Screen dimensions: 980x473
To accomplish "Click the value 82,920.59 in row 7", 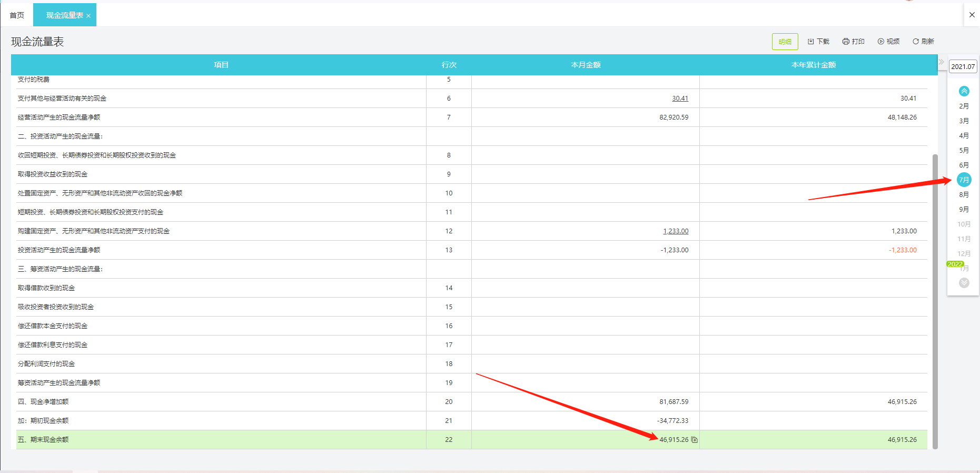I will (x=674, y=117).
